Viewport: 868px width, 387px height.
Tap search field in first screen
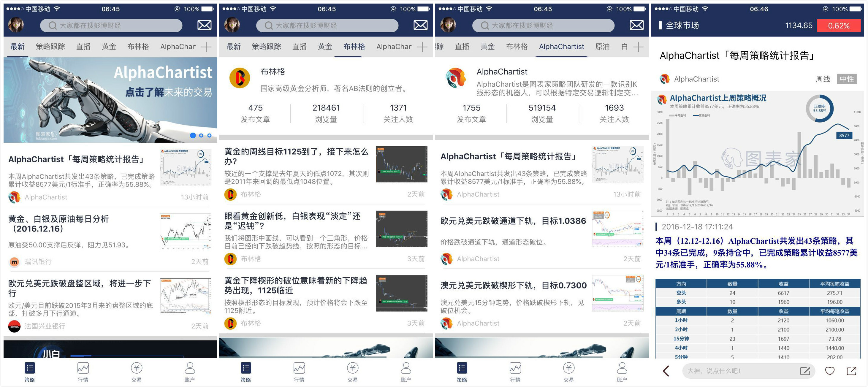(x=111, y=25)
